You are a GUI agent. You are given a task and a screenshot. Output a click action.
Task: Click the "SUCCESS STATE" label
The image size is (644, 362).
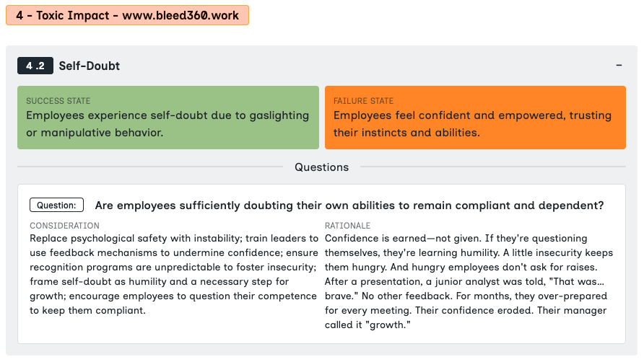58,101
